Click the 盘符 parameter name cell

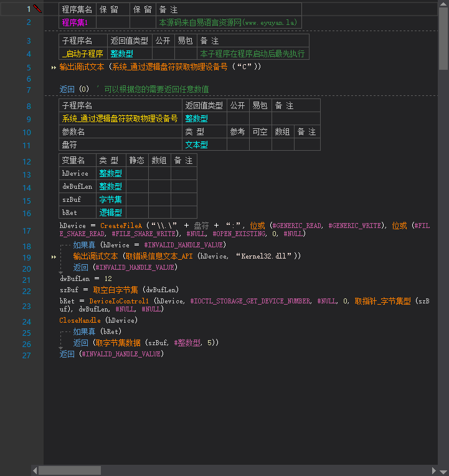tap(120, 145)
